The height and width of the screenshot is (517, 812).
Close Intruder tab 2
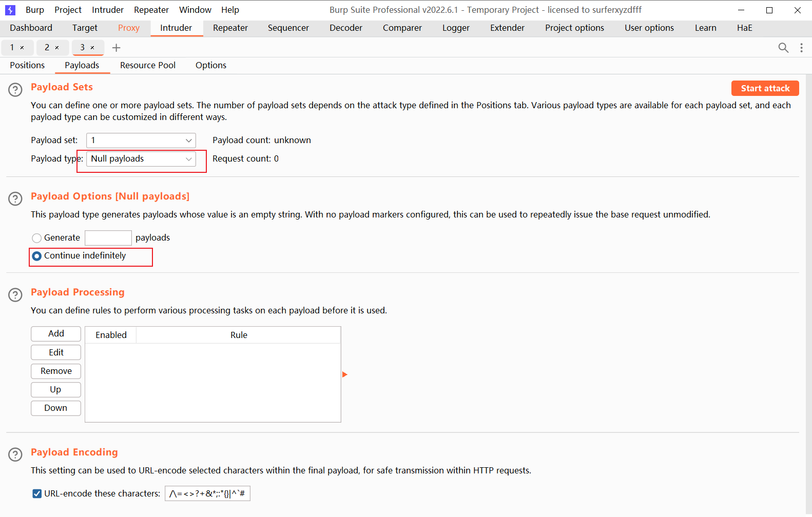pyautogui.click(x=57, y=48)
